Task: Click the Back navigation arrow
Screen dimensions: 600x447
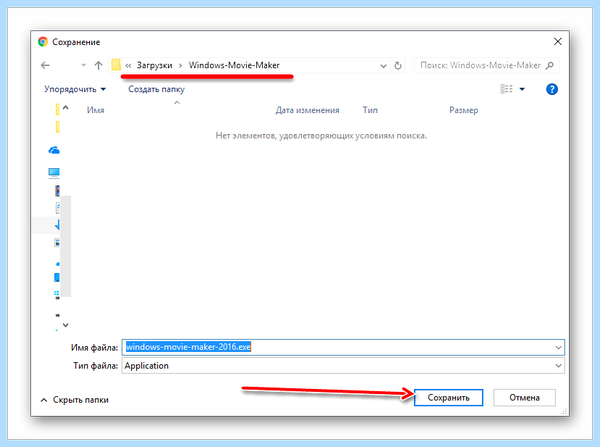Action: coord(45,65)
